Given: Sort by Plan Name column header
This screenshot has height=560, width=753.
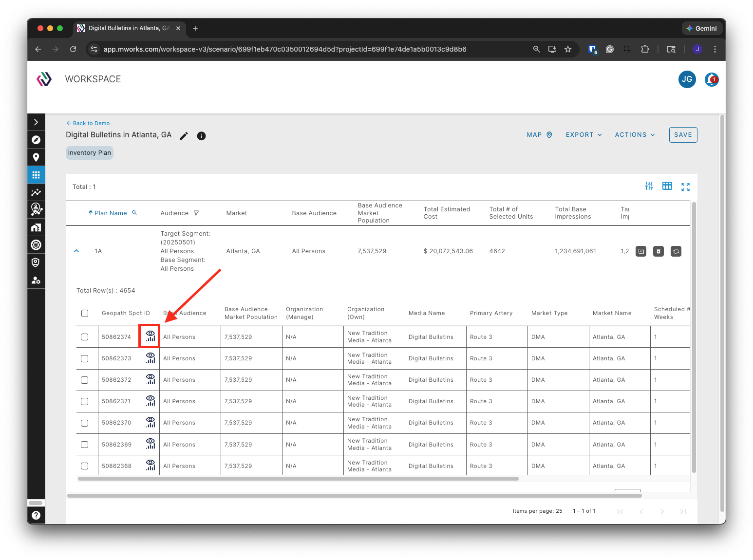Looking at the screenshot, I should pos(111,213).
